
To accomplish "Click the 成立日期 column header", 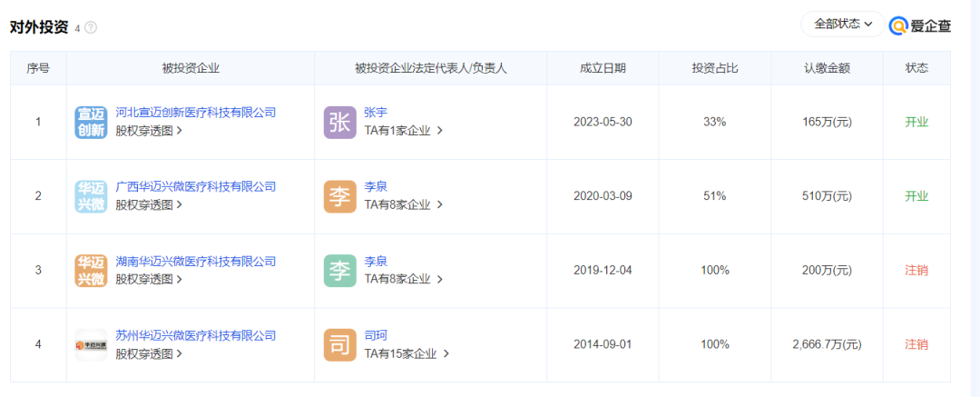I will [x=603, y=68].
